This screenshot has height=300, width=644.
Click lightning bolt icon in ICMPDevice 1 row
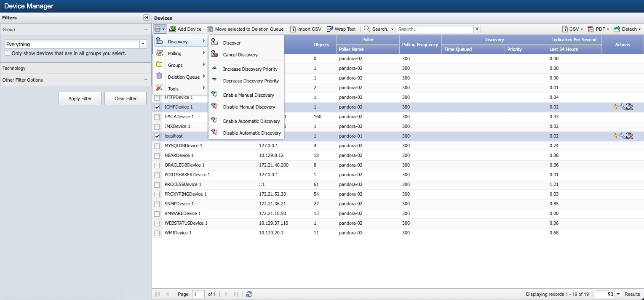616,107
